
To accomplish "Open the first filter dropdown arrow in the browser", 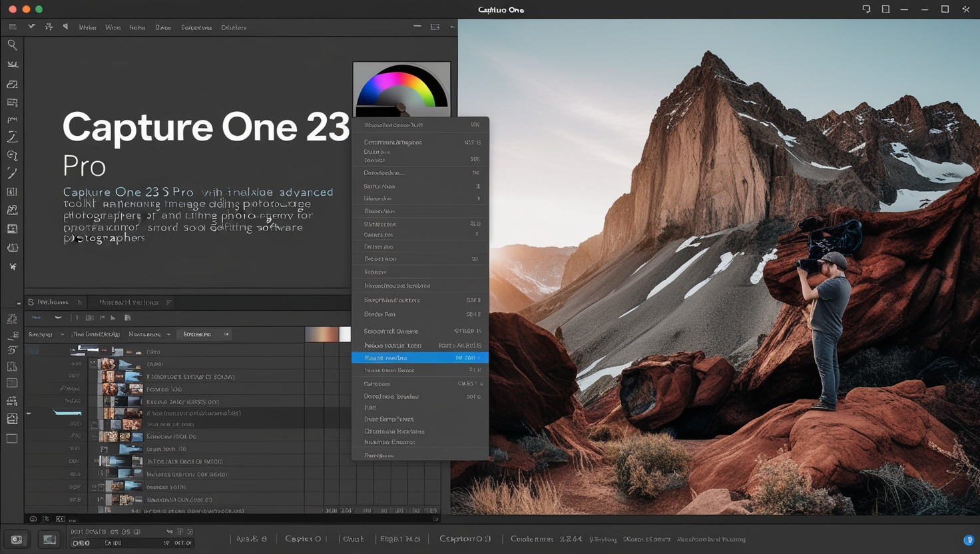I will pyautogui.click(x=62, y=334).
